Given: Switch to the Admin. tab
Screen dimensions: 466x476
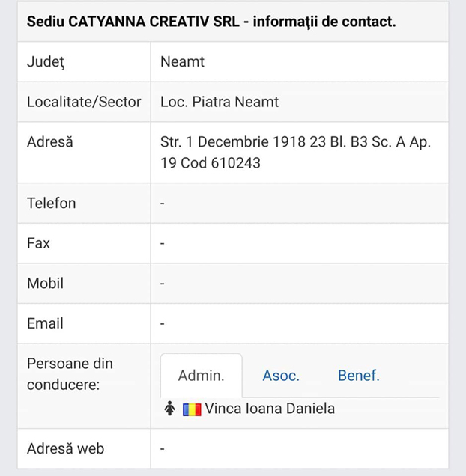Looking at the screenshot, I should [201, 376].
